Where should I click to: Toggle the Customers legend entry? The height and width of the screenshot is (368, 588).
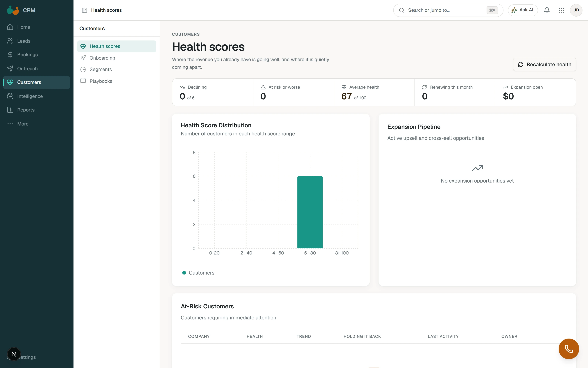[198, 273]
